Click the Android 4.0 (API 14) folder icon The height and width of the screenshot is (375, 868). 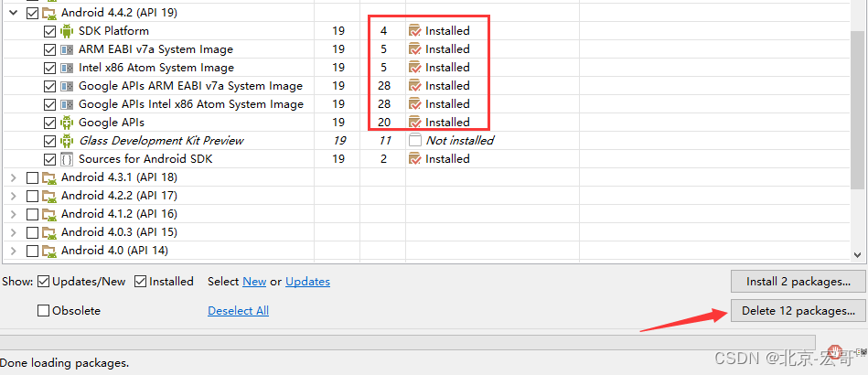coord(49,251)
